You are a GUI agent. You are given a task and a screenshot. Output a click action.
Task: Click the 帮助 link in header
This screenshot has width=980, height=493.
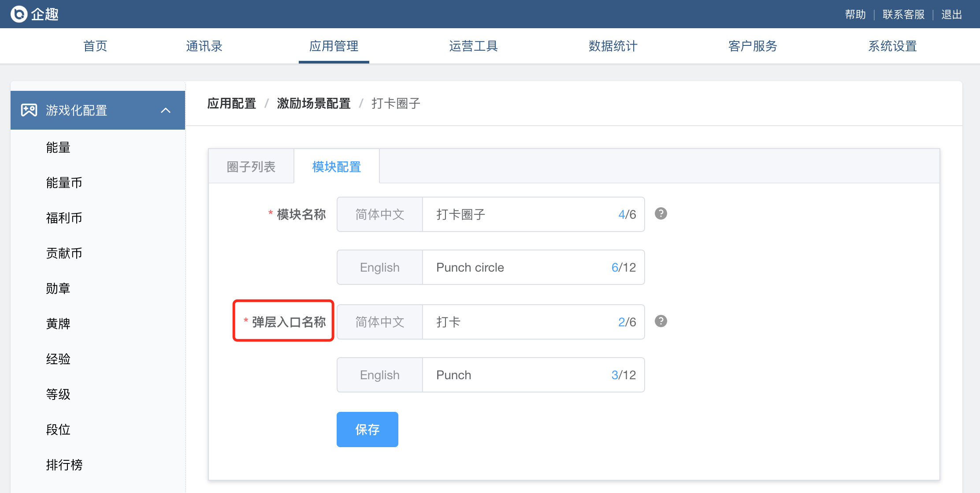point(855,15)
